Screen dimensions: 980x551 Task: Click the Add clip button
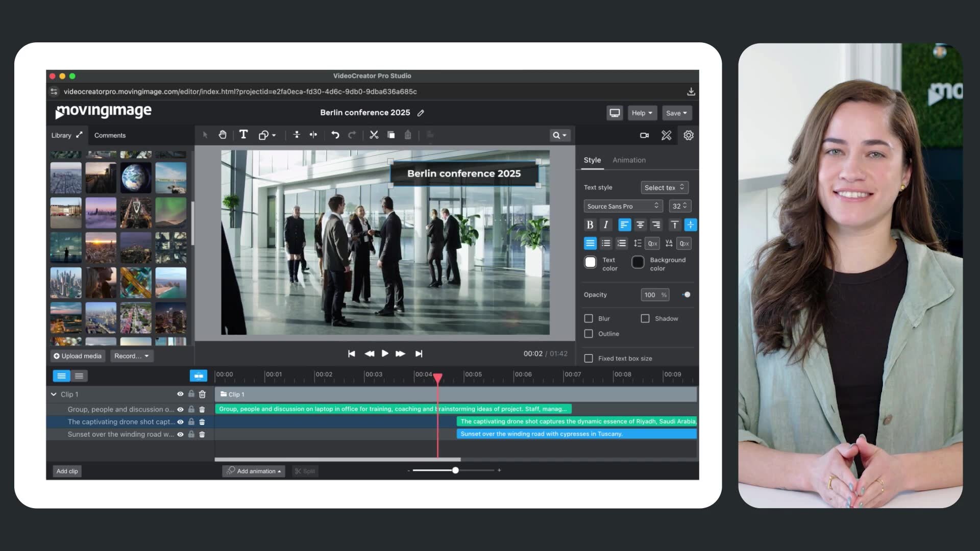click(67, 471)
